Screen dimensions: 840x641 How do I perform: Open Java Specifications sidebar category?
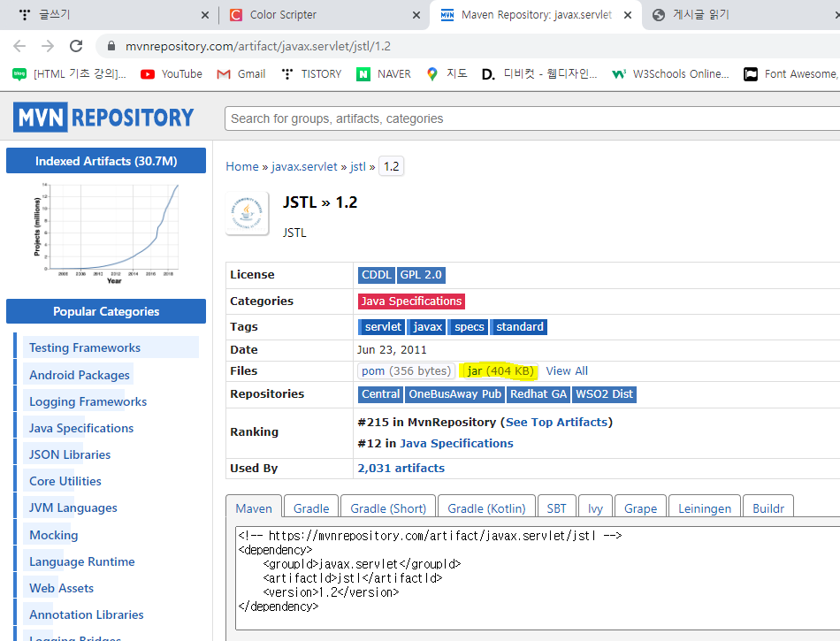pyautogui.click(x=80, y=428)
